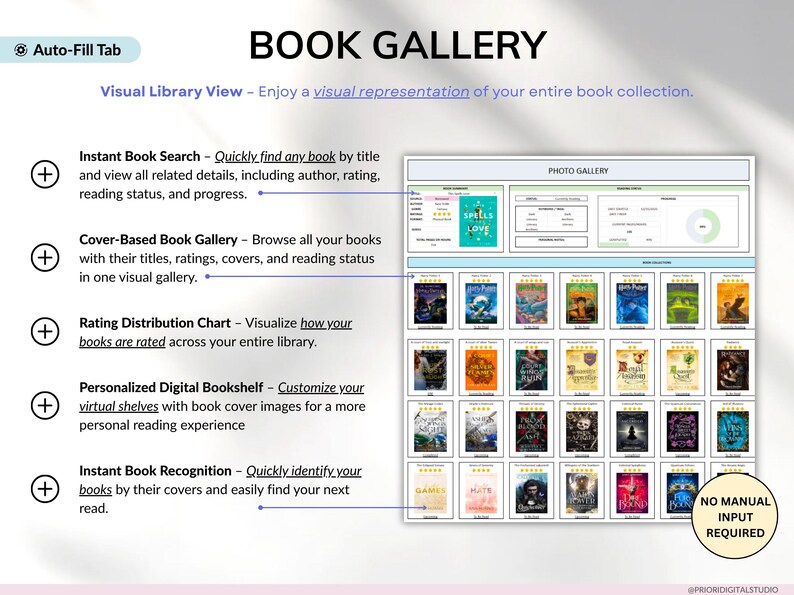Select the Book Collections header bar
The height and width of the screenshot is (595, 794).
click(x=581, y=262)
